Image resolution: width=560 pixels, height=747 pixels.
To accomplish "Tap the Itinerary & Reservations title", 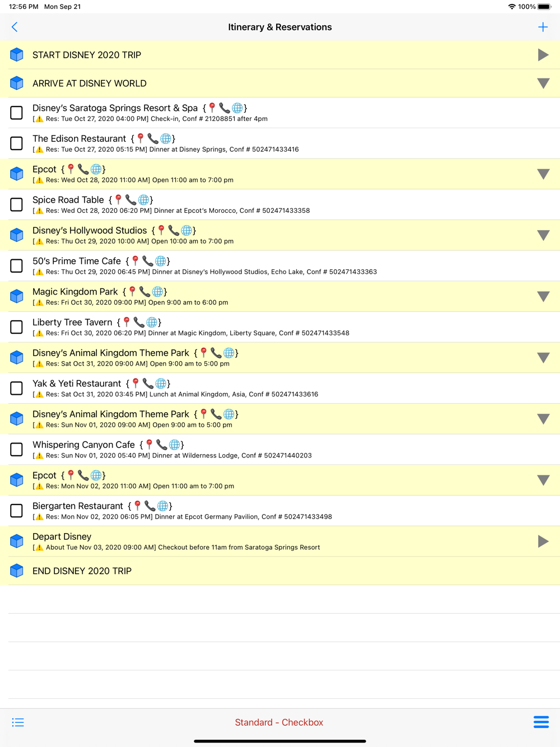I will [x=280, y=27].
